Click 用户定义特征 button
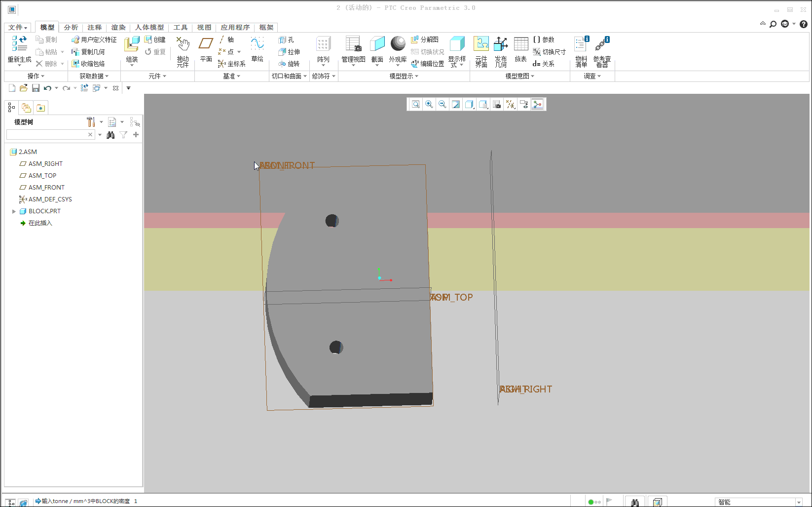Image resolution: width=812 pixels, height=507 pixels. coord(94,39)
